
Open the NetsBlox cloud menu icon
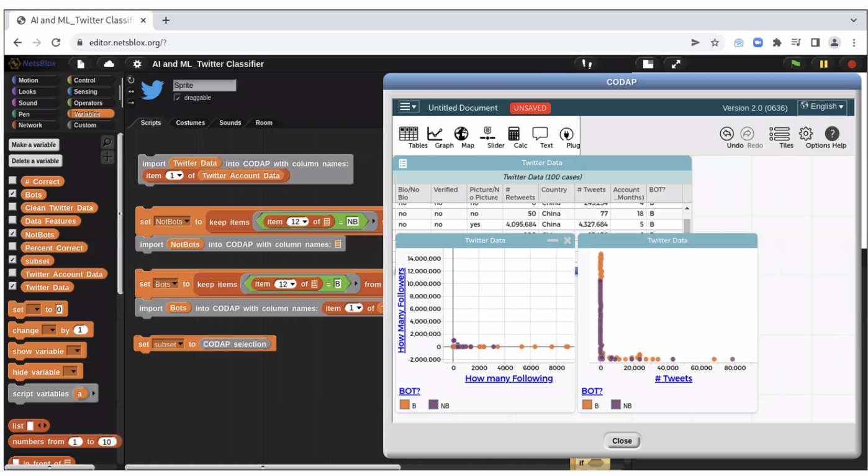(x=109, y=64)
